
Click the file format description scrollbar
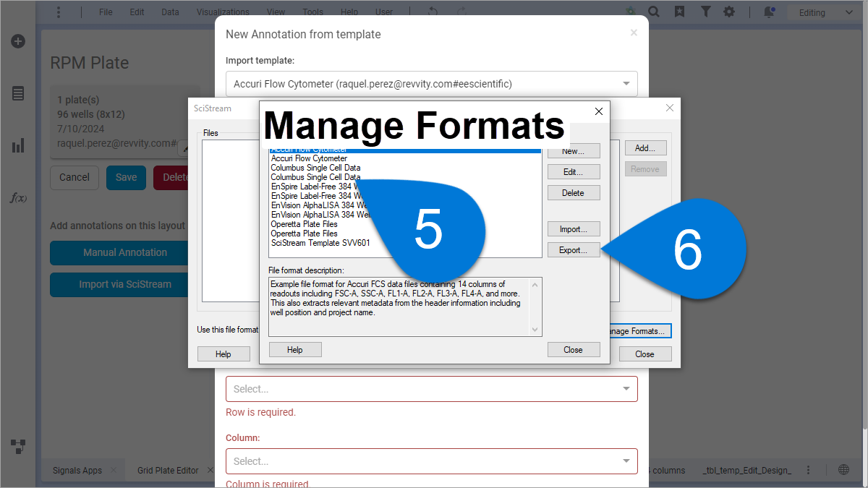coord(536,307)
